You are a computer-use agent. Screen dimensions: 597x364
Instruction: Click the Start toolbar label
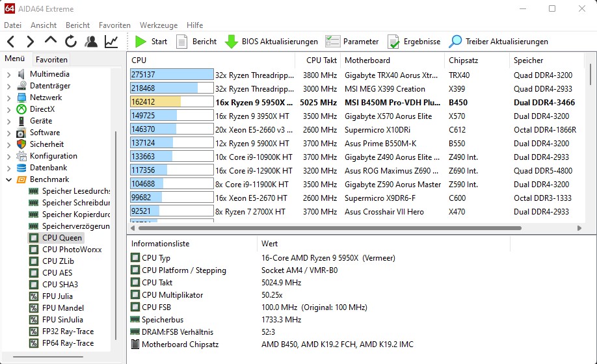tap(159, 42)
